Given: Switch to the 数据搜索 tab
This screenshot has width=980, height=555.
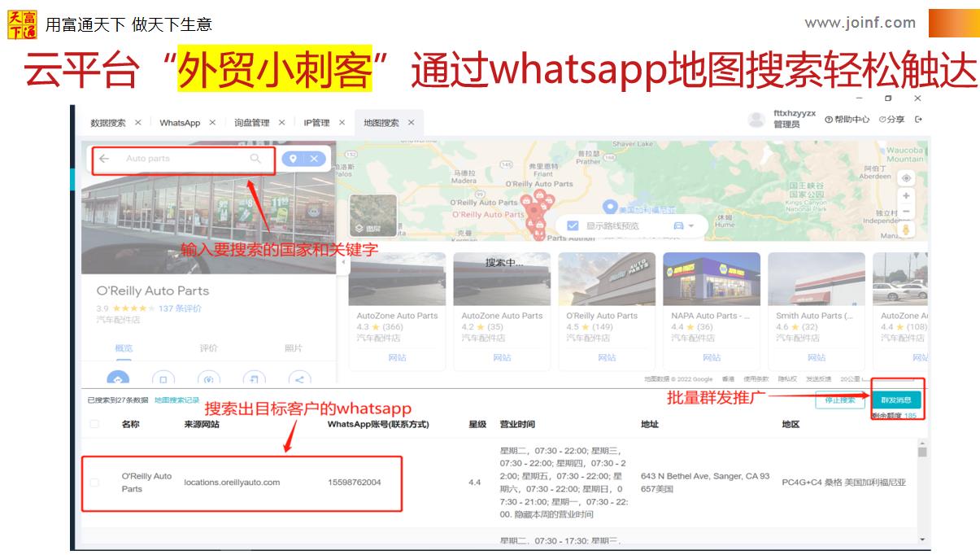Looking at the screenshot, I should [108, 123].
